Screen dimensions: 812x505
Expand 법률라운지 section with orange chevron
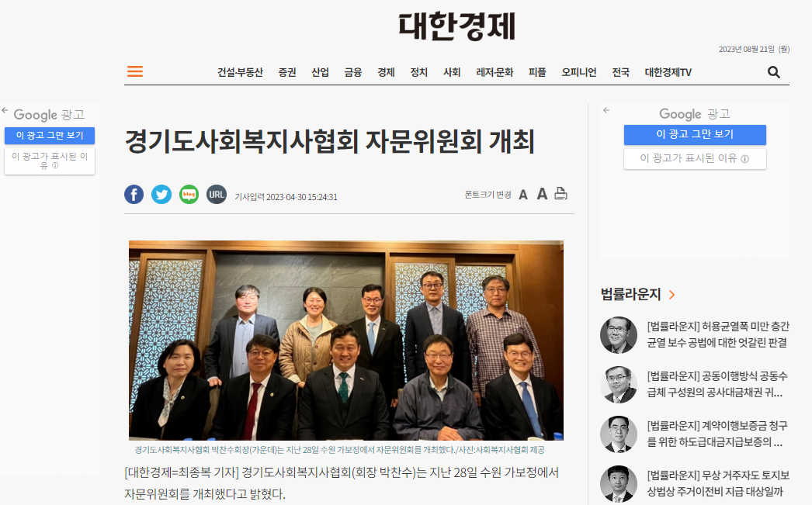coord(671,295)
